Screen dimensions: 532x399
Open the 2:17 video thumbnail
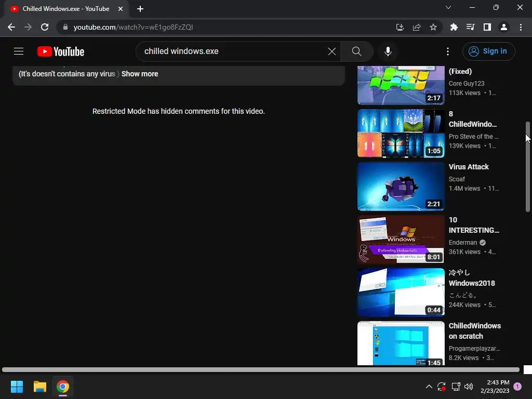[x=401, y=85]
